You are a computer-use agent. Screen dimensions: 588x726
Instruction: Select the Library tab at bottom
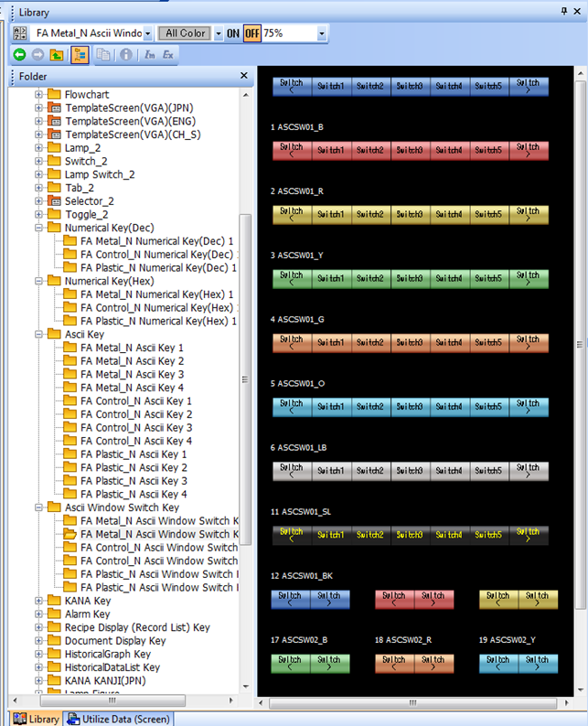pos(37,719)
